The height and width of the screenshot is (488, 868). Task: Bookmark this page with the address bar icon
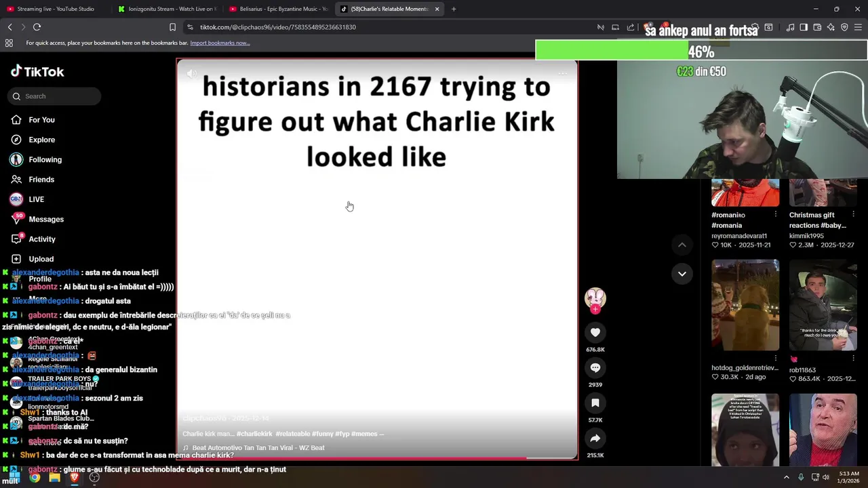tap(172, 27)
